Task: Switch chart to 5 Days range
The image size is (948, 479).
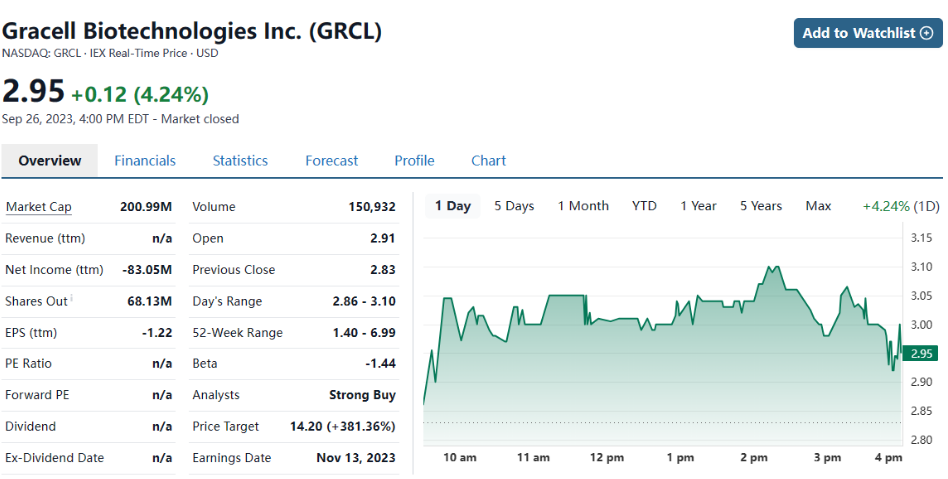Action: 514,206
